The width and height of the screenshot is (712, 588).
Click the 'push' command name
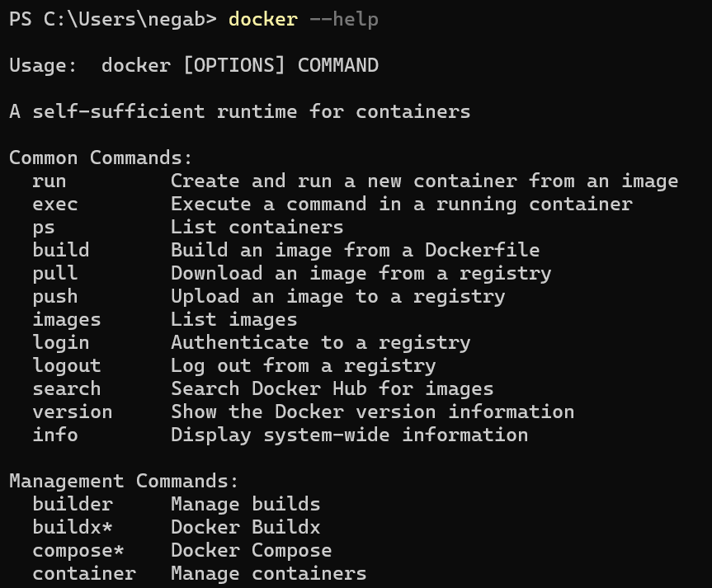tap(55, 297)
